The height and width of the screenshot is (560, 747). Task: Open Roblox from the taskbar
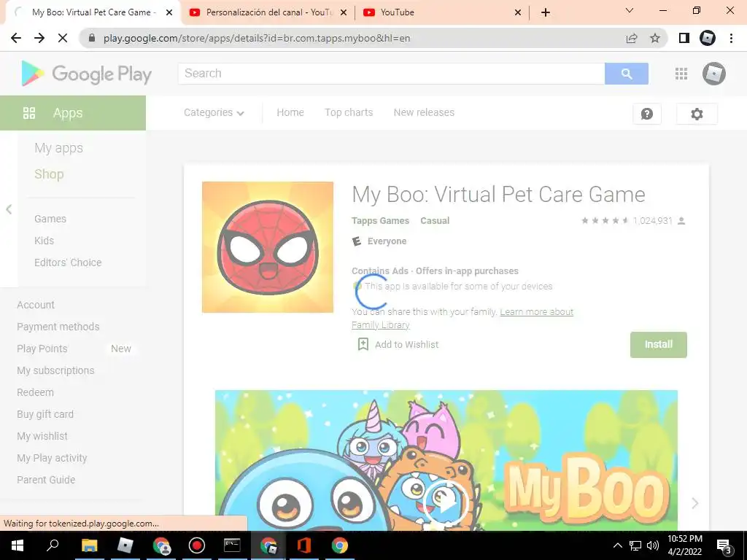[x=125, y=545]
